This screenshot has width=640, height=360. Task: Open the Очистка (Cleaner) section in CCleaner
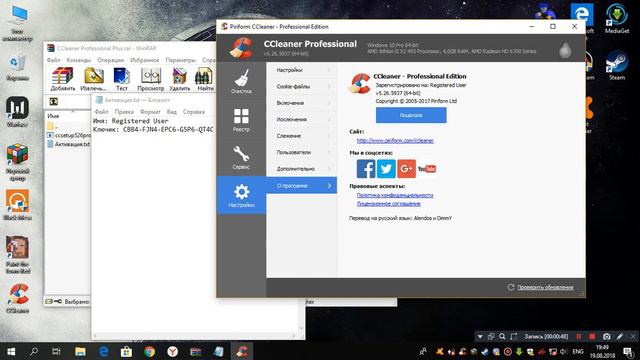coord(241,82)
